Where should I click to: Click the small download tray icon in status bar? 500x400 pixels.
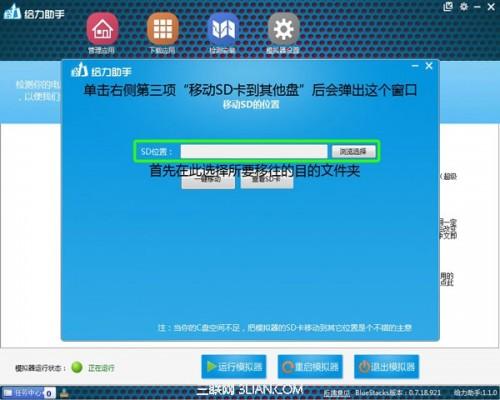65,393
